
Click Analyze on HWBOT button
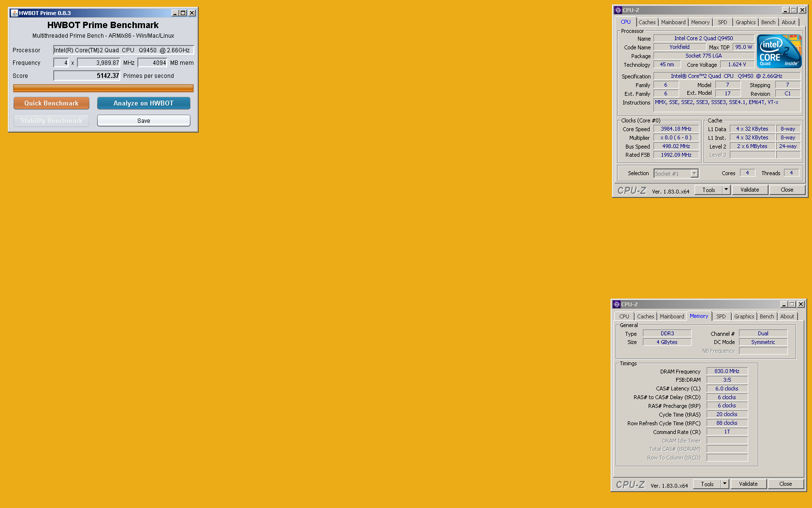click(144, 103)
